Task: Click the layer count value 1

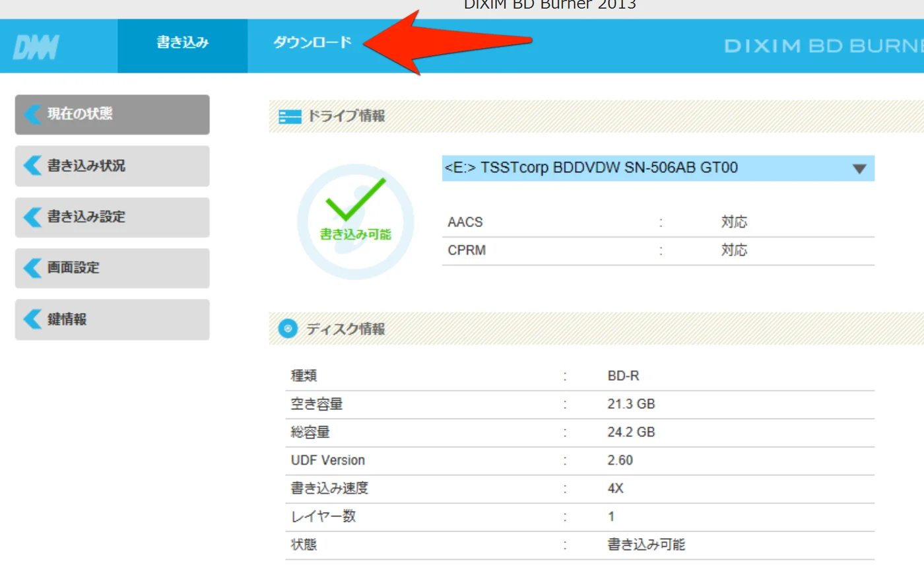Action: [611, 517]
